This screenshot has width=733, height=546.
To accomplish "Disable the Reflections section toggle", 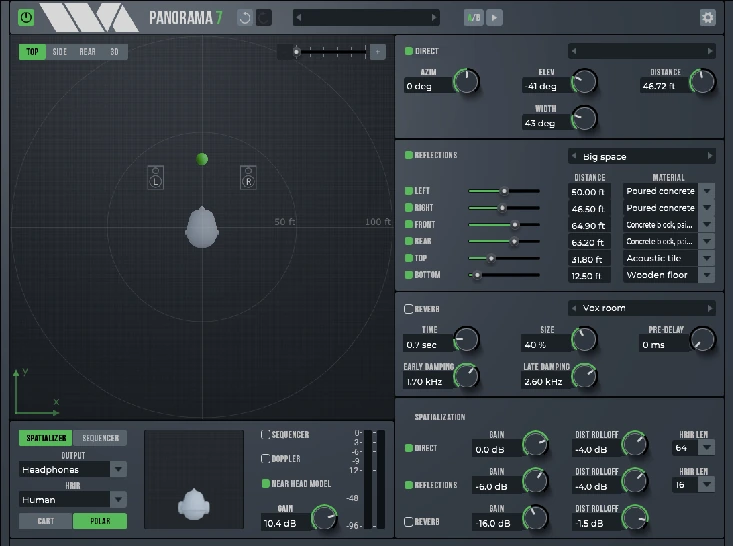I will tap(409, 155).
